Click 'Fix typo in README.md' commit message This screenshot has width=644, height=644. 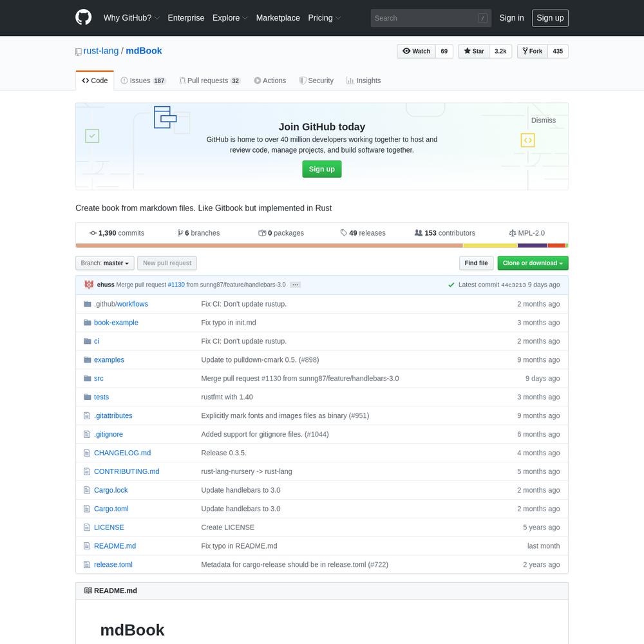[239, 546]
